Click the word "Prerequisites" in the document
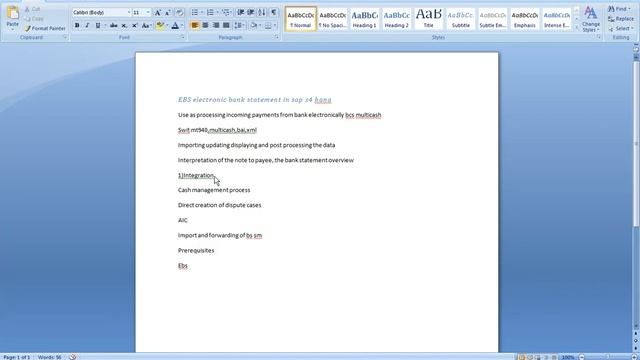 tap(196, 250)
